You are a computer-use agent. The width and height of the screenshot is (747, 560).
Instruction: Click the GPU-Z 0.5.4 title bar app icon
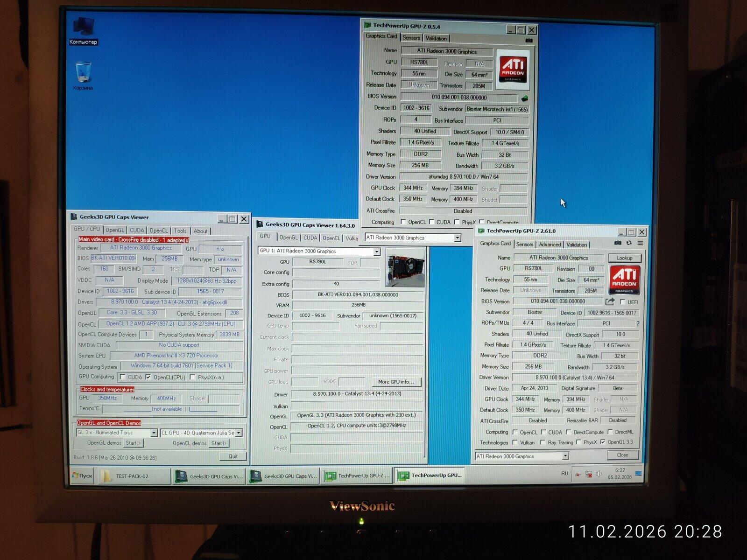pos(367,26)
